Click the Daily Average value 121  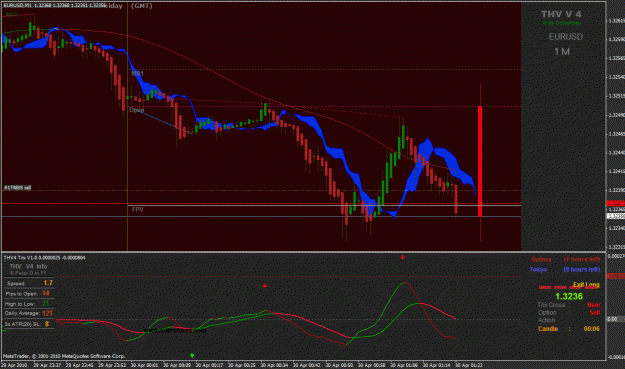47,313
